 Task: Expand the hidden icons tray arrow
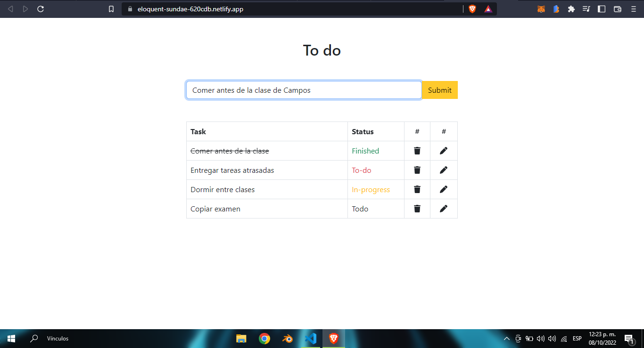pos(506,338)
